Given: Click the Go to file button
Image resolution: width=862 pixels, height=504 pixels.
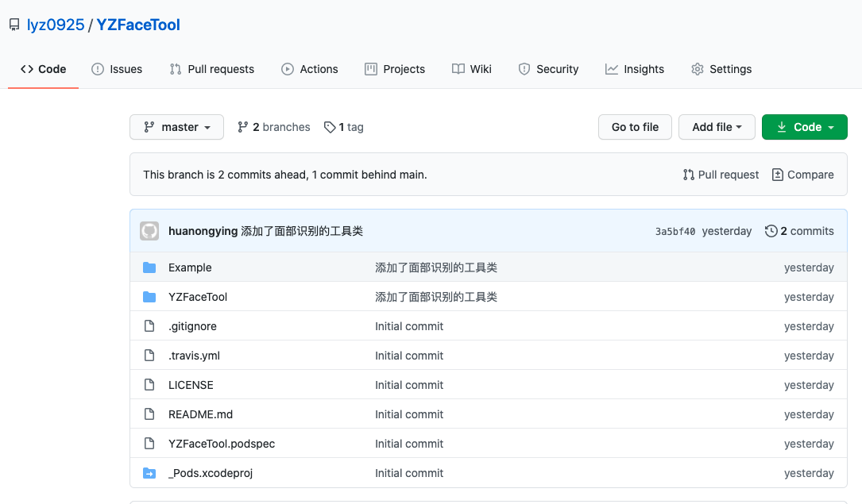Looking at the screenshot, I should [635, 127].
